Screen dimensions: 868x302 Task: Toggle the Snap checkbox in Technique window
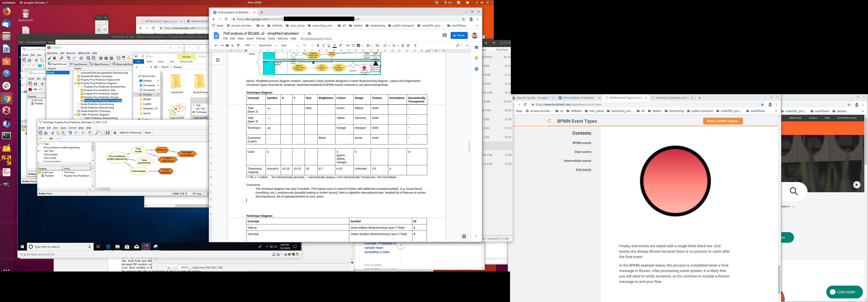[x=194, y=194]
